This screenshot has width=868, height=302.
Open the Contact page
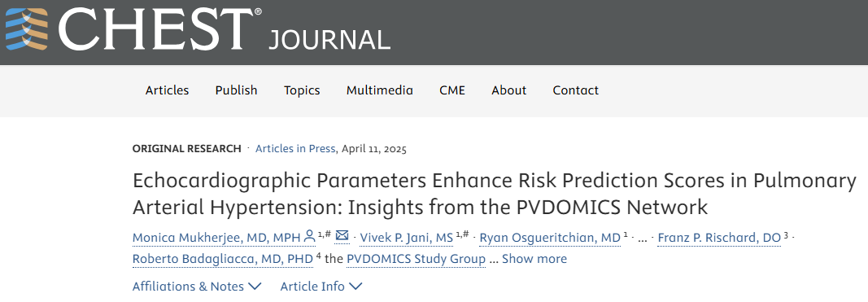point(576,90)
